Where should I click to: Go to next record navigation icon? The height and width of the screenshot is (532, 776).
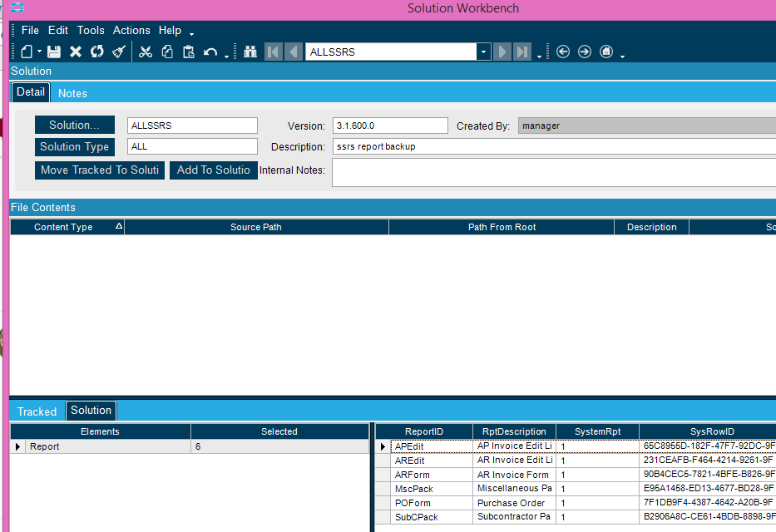coord(502,52)
